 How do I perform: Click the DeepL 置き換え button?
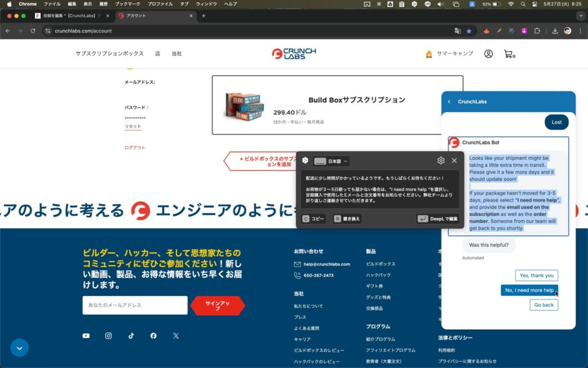click(347, 218)
